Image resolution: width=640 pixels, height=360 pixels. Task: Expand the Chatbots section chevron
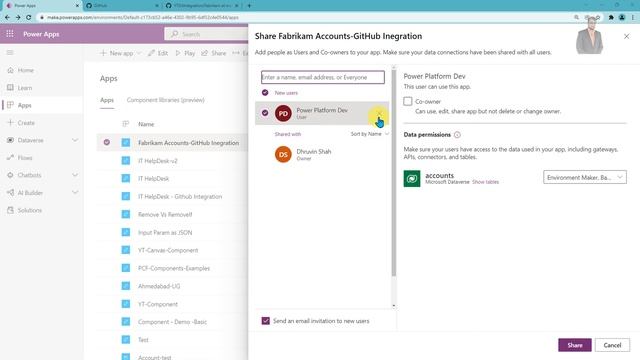tap(75, 175)
